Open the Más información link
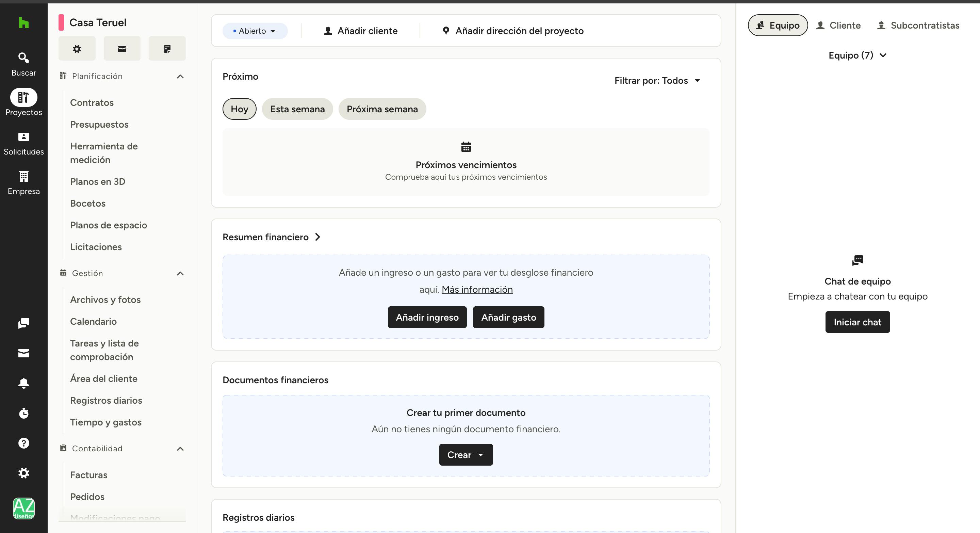Screen dimensions: 980x533 (477, 290)
